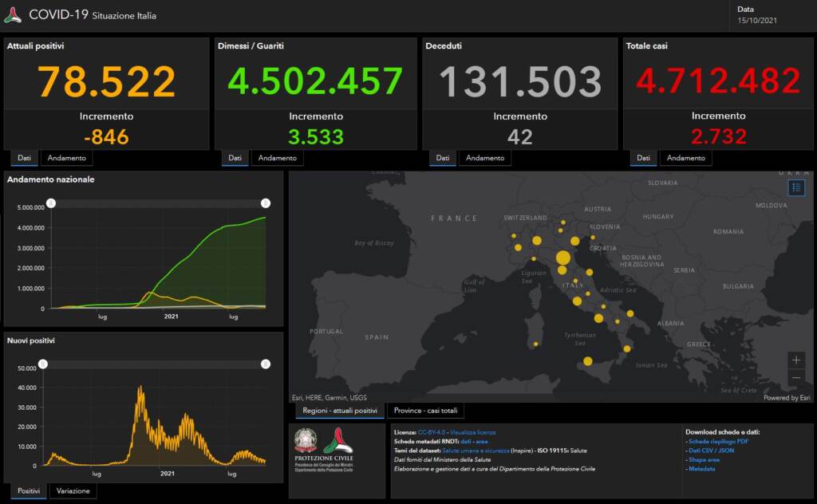This screenshot has width=817, height=504.
Task: Open the map legend list icon
Action: click(x=796, y=187)
